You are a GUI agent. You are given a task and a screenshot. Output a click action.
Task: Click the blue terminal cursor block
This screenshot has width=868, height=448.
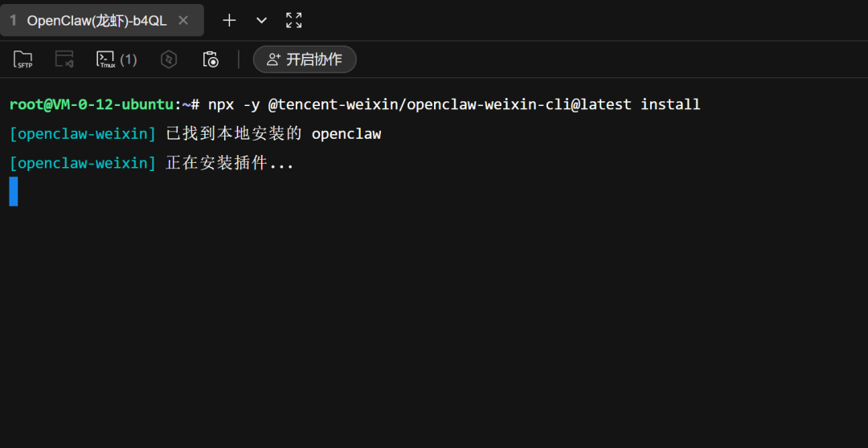click(x=14, y=192)
